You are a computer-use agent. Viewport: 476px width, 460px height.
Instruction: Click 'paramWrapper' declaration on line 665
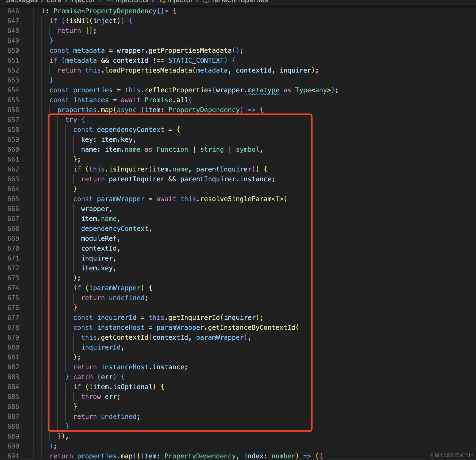(x=121, y=199)
